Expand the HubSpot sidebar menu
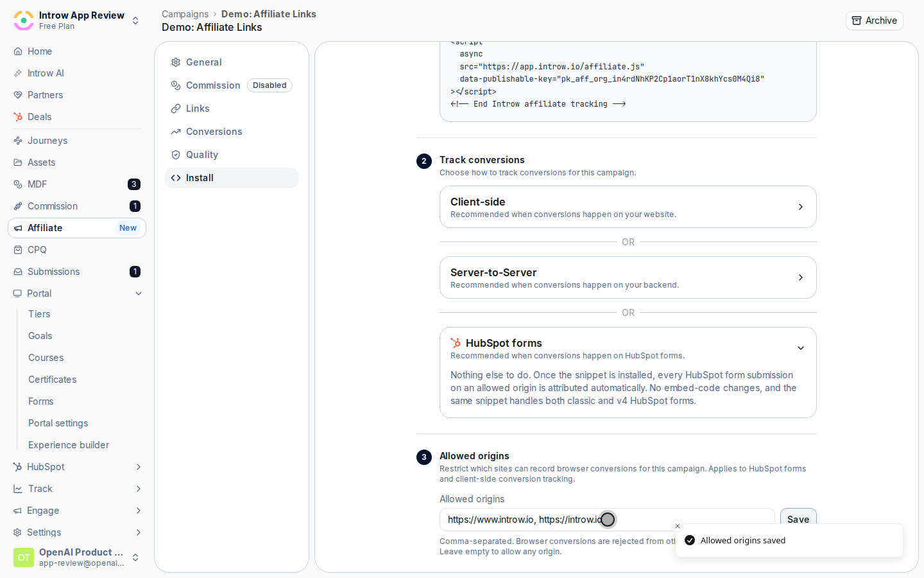 point(139,467)
